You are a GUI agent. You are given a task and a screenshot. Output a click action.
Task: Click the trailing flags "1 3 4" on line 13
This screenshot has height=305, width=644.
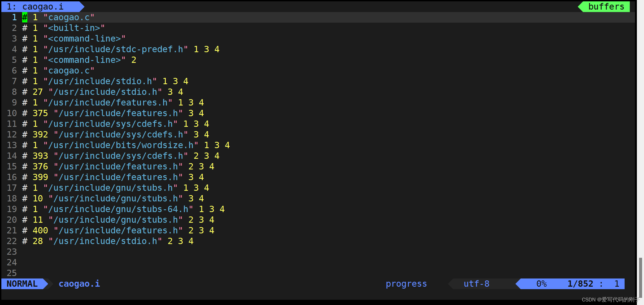217,145
